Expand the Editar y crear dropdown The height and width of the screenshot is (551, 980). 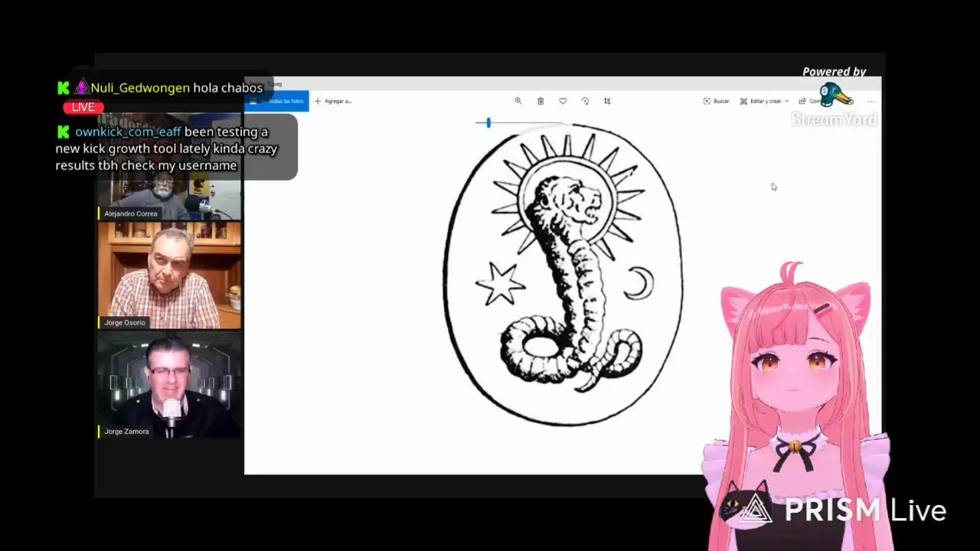click(x=764, y=101)
